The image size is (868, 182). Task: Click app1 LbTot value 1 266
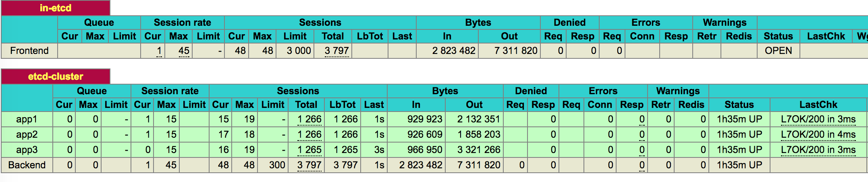click(x=346, y=119)
